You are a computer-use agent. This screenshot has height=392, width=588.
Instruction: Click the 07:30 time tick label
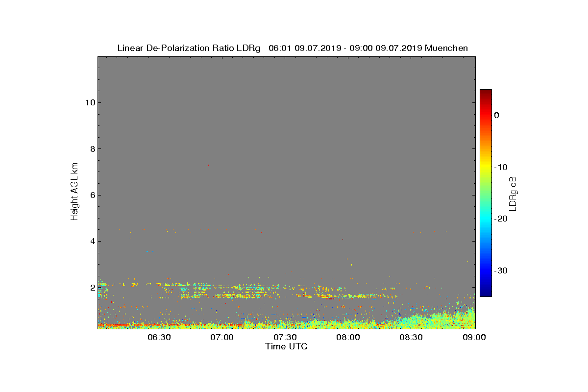point(285,337)
